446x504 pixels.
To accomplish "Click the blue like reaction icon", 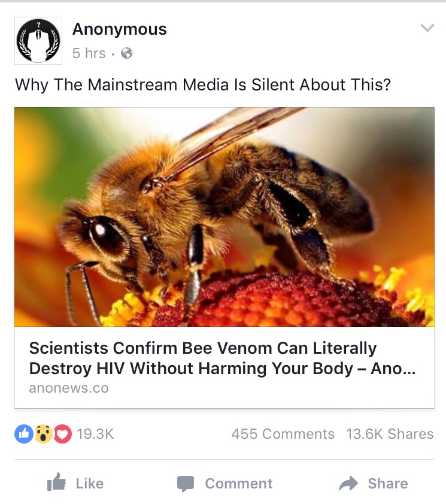I will 24,434.
